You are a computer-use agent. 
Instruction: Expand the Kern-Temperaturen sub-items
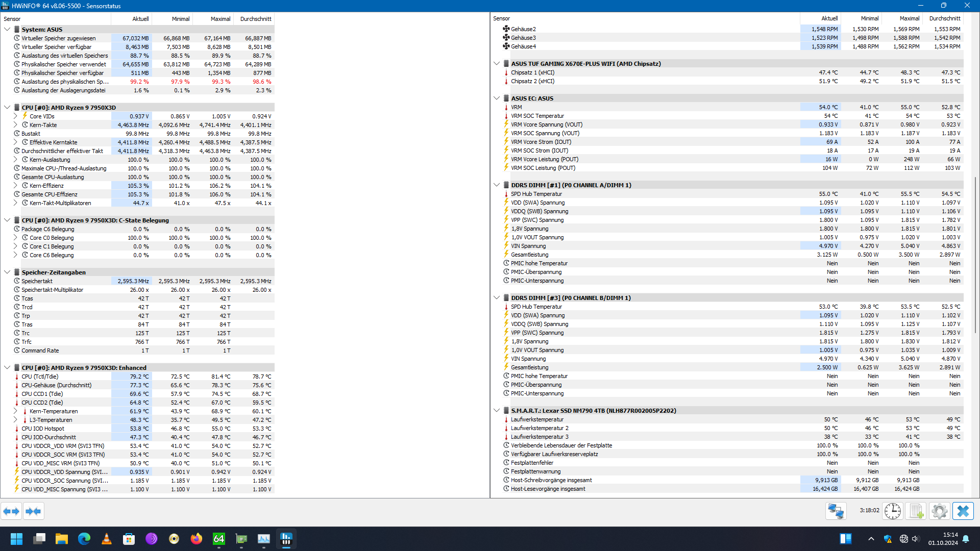[x=15, y=411]
